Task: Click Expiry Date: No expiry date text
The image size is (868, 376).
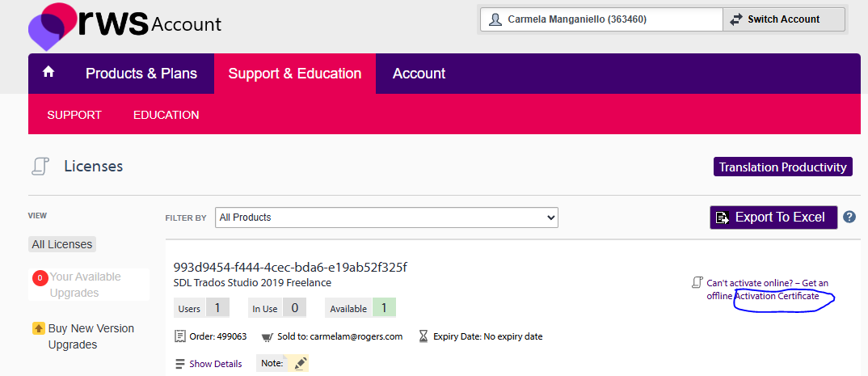Action: pyautogui.click(x=487, y=336)
